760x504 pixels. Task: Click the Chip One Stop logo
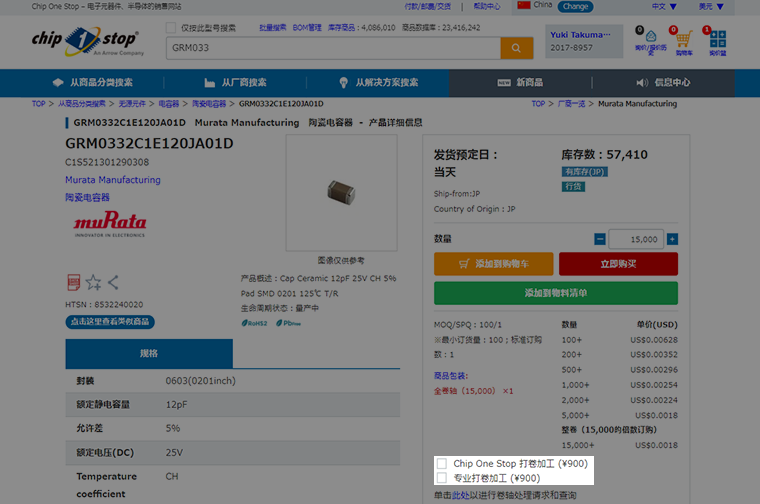coord(88,42)
